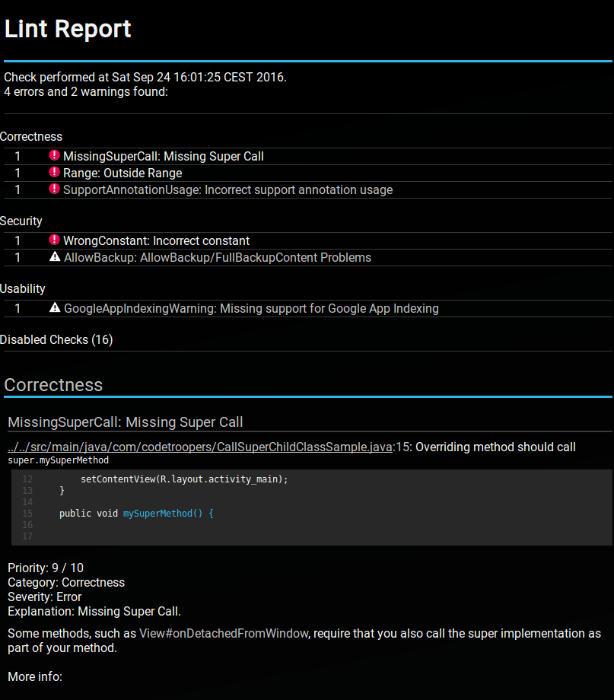Select the Correctness category in summary
Screen dimensions: 614x700
pyautogui.click(x=31, y=136)
